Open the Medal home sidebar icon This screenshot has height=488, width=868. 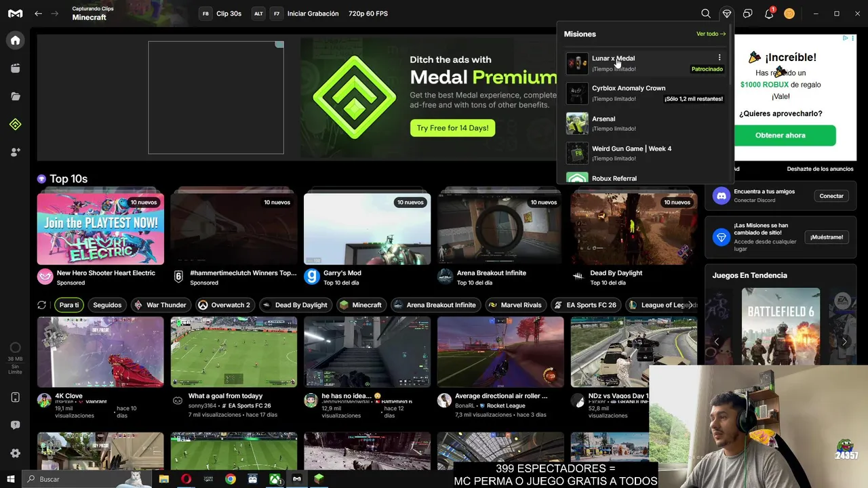pyautogui.click(x=15, y=40)
